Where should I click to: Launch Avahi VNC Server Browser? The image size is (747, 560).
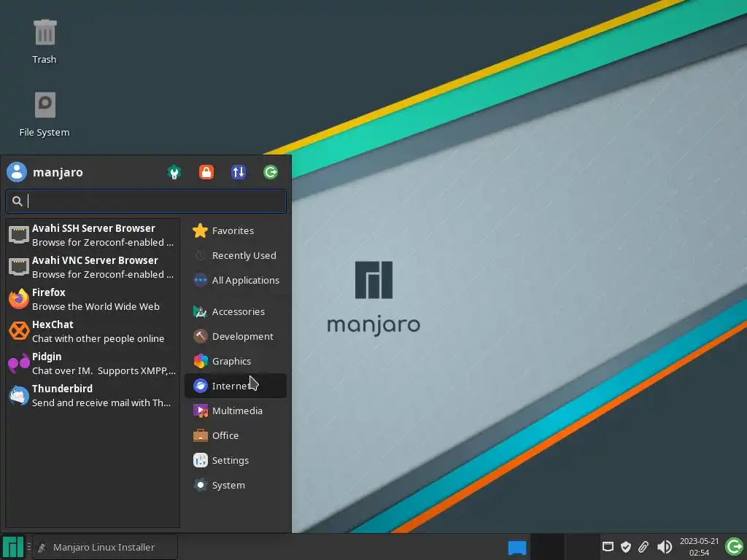(93, 267)
